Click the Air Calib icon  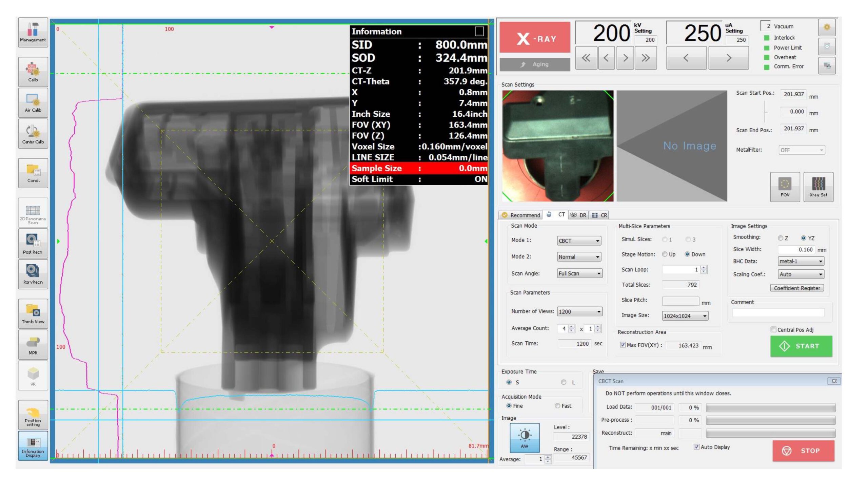(x=33, y=103)
